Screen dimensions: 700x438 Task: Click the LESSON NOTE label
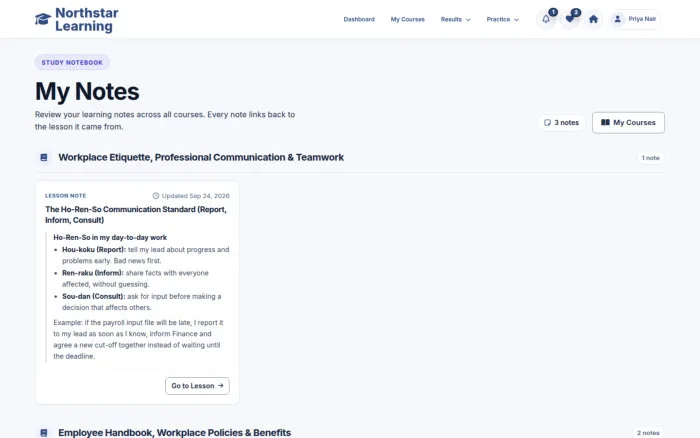[66, 196]
